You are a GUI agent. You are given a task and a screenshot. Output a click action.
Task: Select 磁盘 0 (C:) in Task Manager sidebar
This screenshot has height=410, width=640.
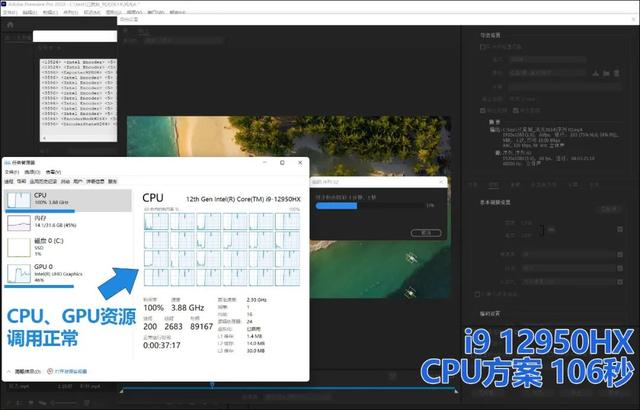68,247
